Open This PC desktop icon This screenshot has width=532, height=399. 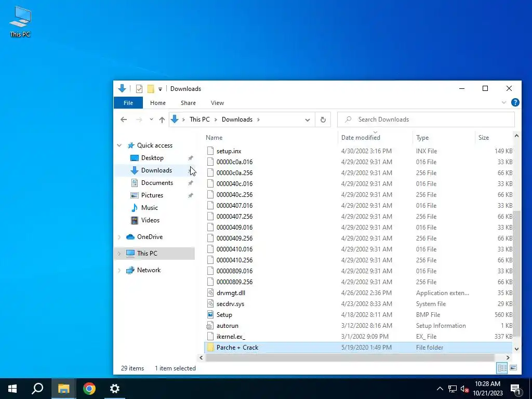[20, 21]
